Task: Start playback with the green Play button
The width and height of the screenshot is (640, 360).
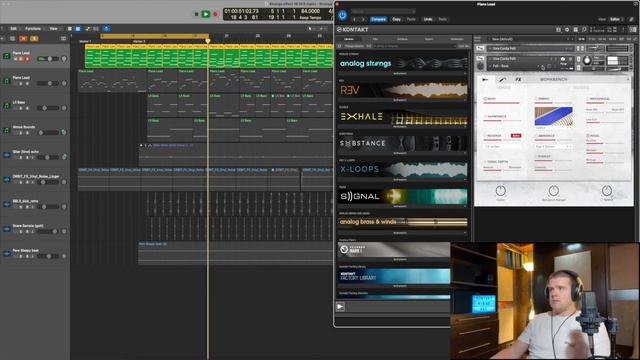Action: [x=206, y=14]
